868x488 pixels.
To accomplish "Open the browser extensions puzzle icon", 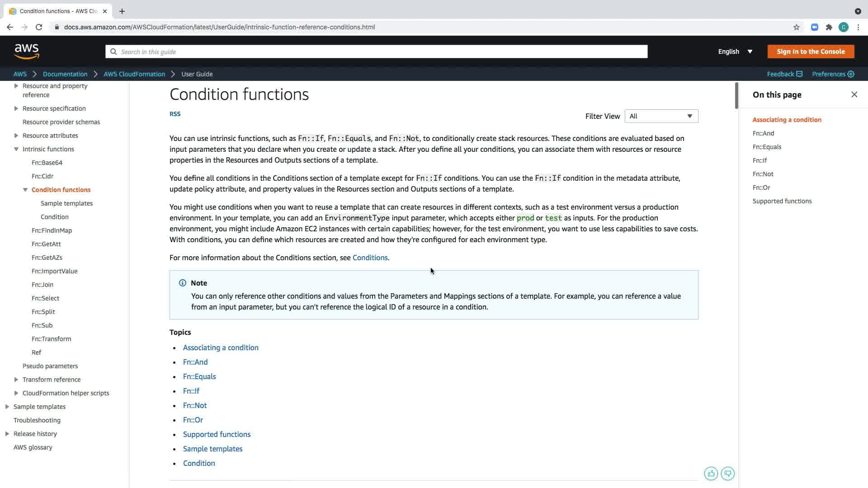I will click(x=829, y=27).
